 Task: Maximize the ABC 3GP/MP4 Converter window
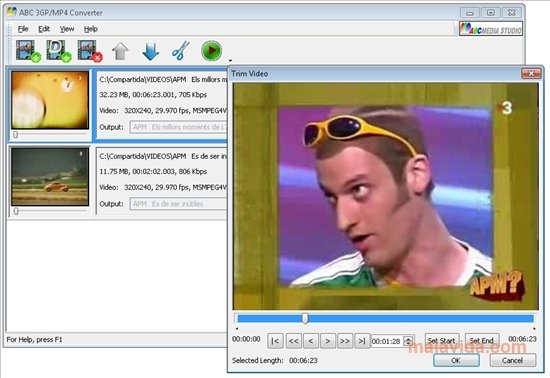point(491,13)
